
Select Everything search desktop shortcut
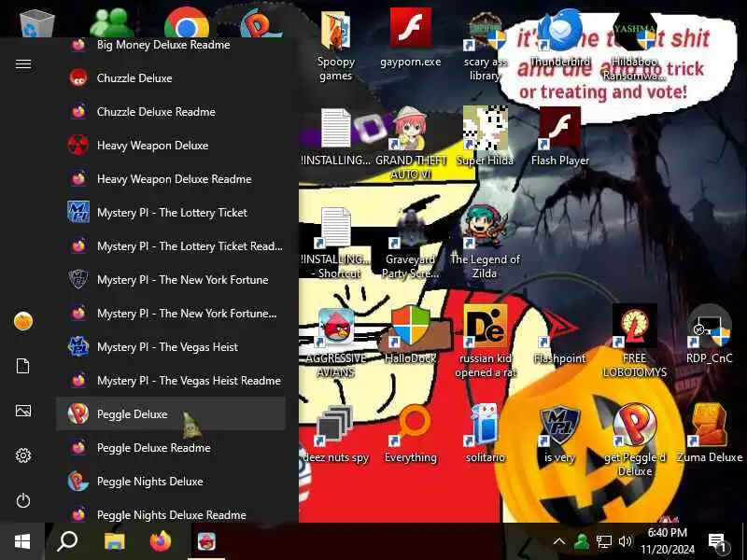tap(411, 435)
